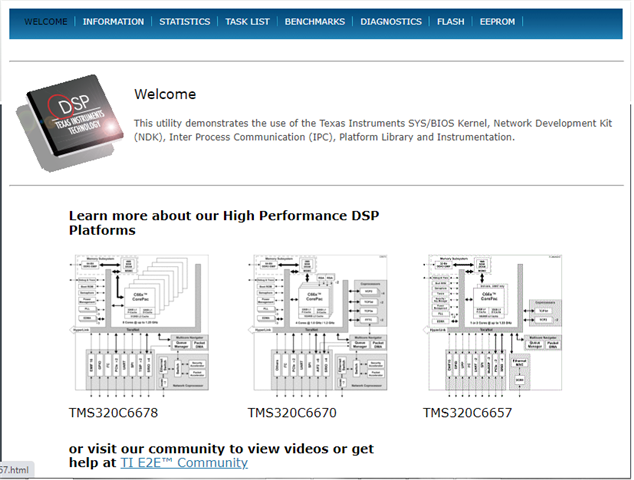This screenshot has width=634, height=480.
Task: Click the 'Learn more about our High Performance DSP Platforms' heading
Action: pos(224,223)
